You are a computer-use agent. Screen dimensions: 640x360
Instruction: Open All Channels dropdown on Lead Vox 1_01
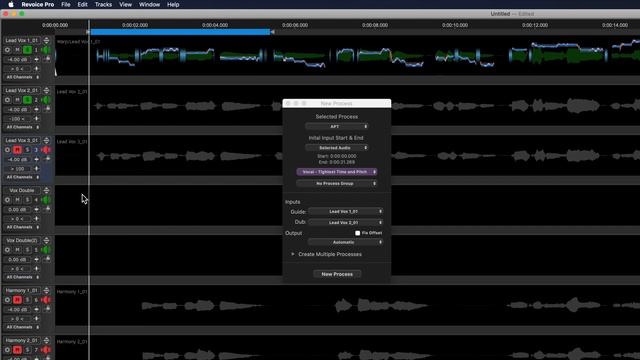click(22, 77)
